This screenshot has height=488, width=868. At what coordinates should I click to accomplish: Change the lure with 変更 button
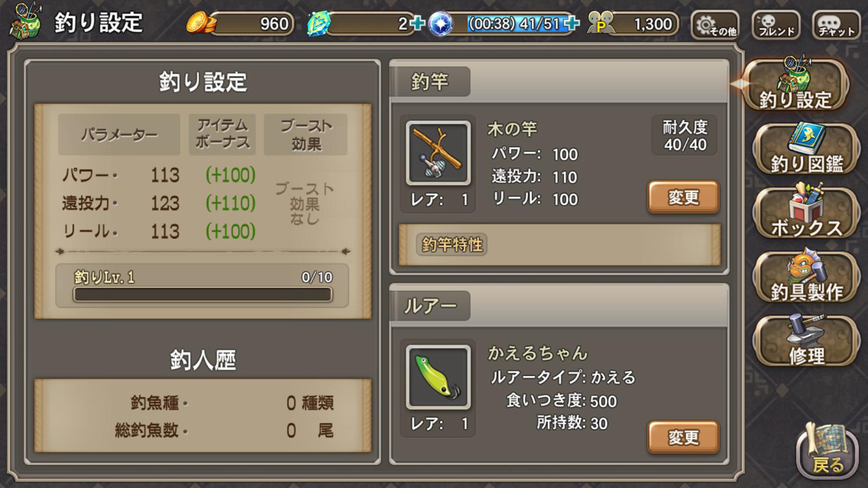point(684,437)
